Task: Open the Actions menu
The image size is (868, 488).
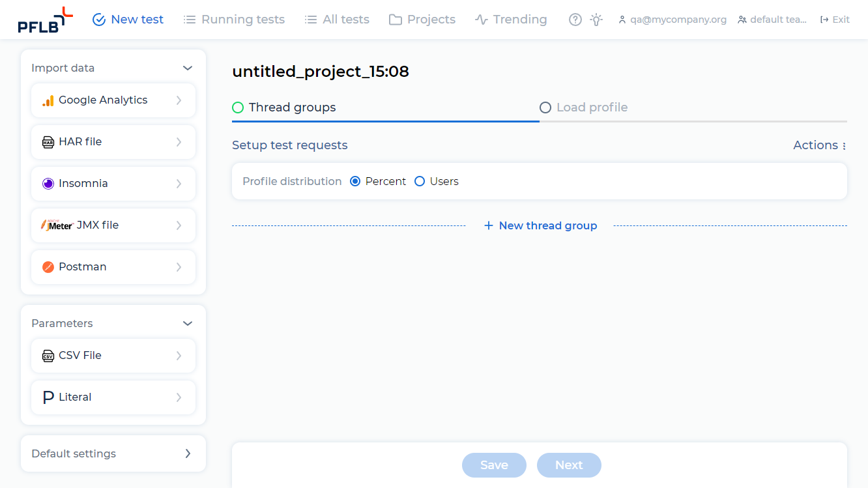Action: (x=820, y=145)
